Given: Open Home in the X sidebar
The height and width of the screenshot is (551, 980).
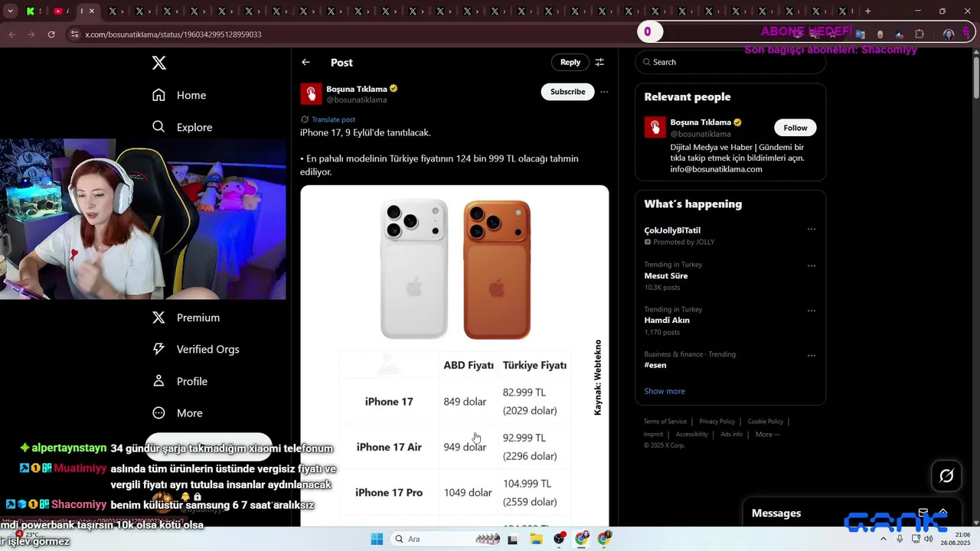Looking at the screenshot, I should 179,95.
